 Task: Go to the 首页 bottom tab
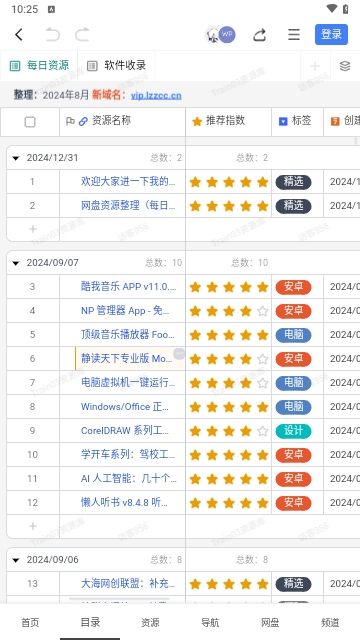pos(30,622)
